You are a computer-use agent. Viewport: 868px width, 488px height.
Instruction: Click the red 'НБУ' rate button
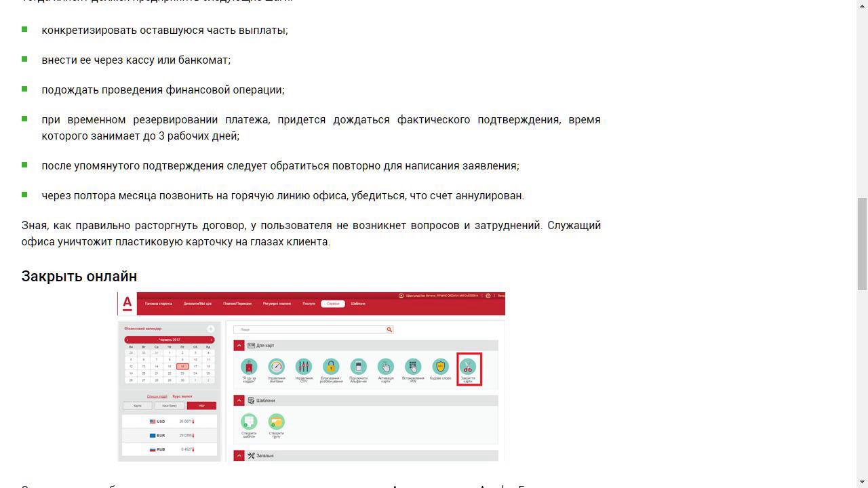coord(201,406)
